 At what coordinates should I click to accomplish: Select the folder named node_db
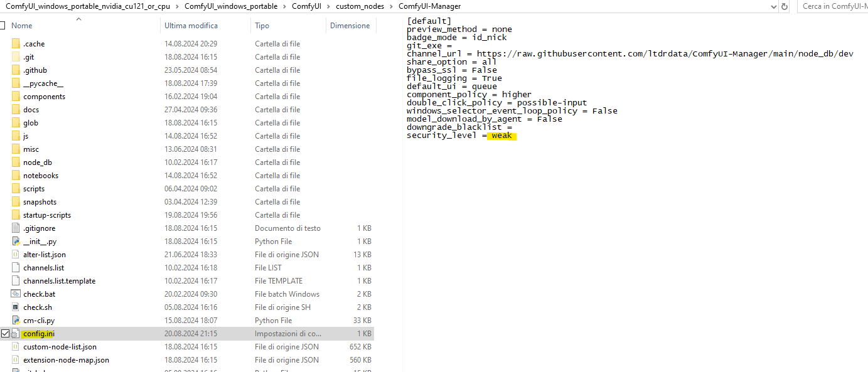(38, 162)
